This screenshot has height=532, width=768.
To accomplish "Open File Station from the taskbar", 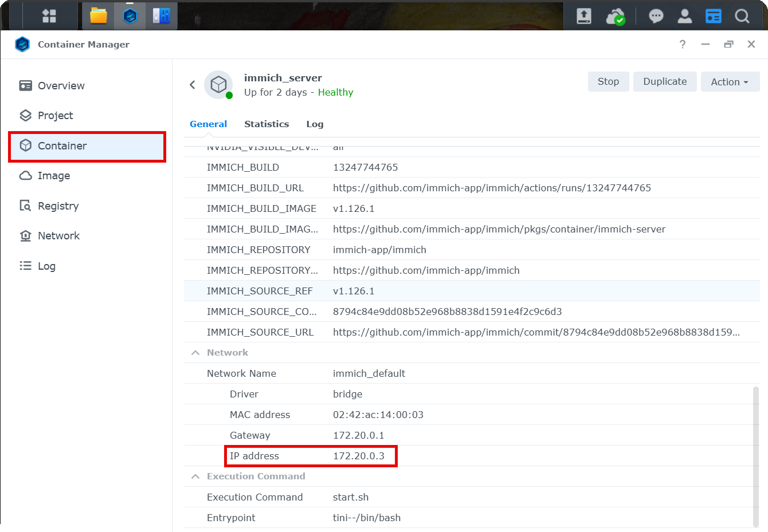I will point(99,16).
